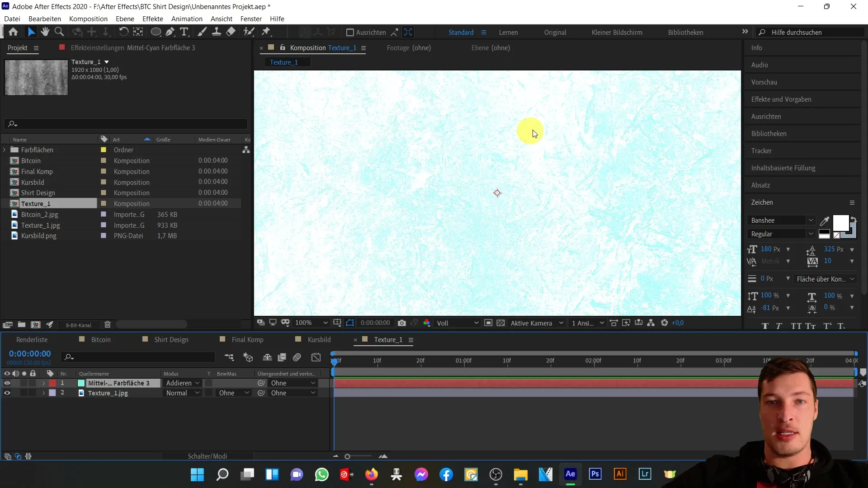Viewport: 868px width, 488px height.
Task: Create new folder in Project panel
Action: [21, 325]
